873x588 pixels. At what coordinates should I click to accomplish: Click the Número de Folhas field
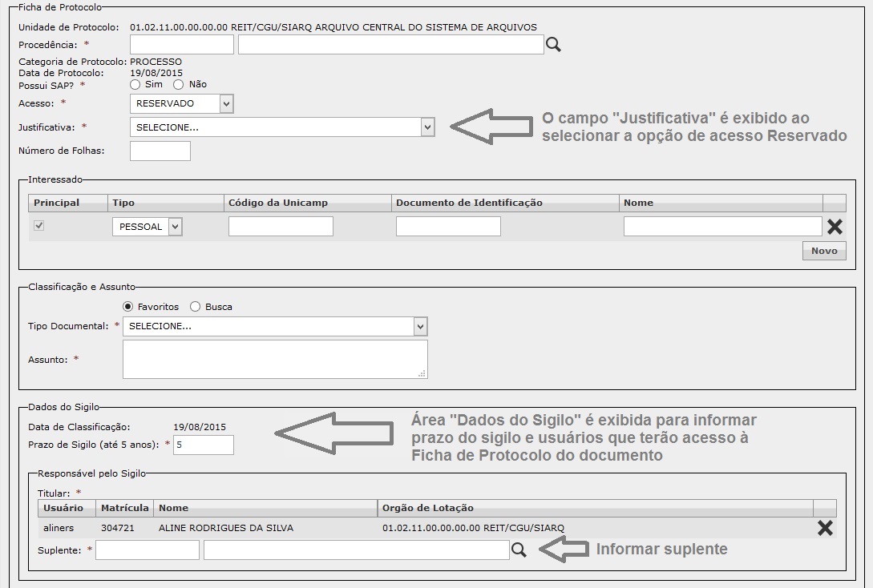click(x=160, y=151)
